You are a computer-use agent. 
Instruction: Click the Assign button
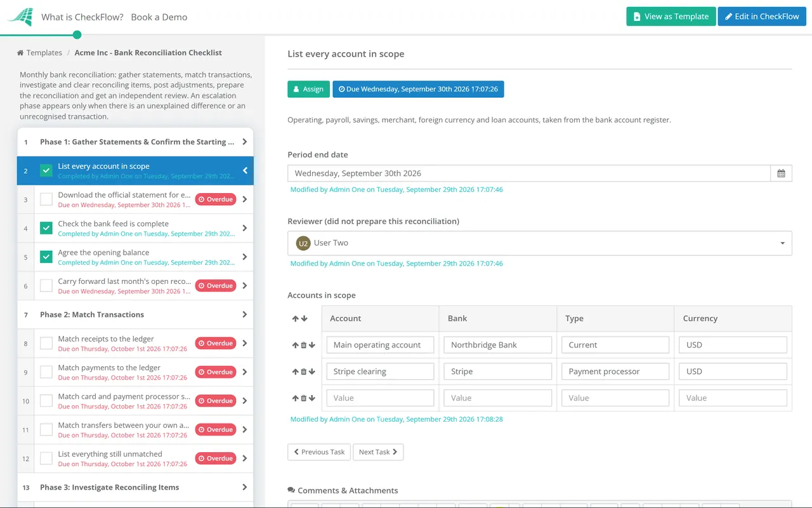(x=308, y=90)
